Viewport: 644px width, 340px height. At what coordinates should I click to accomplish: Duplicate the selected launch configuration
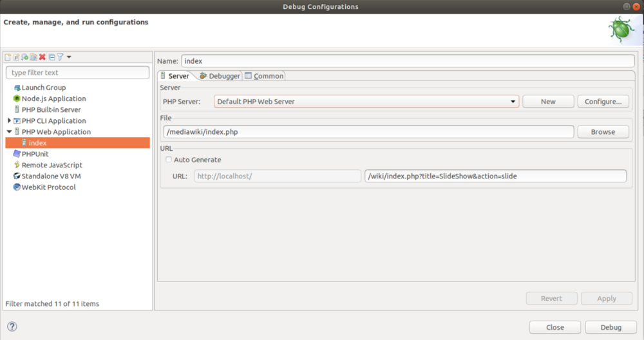[33, 57]
